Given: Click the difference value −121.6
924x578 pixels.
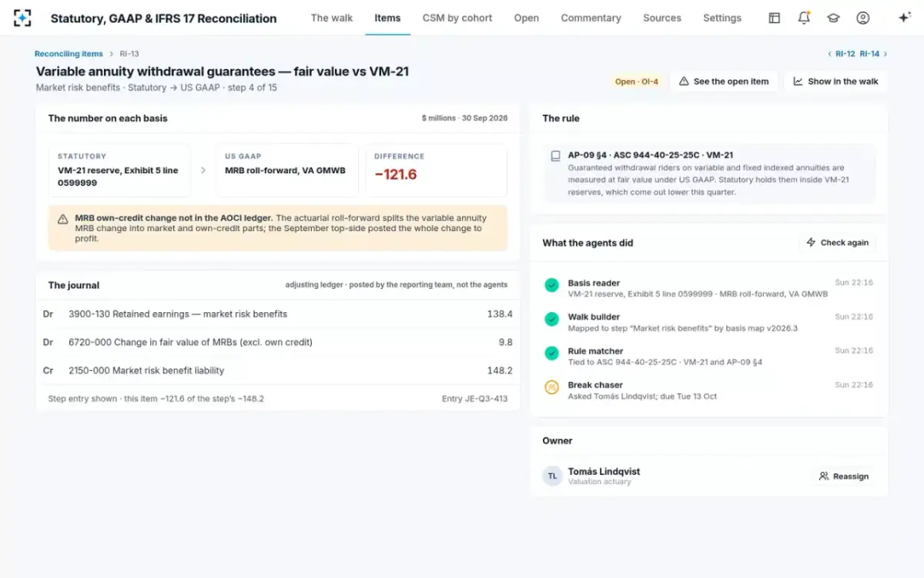Looking at the screenshot, I should click(396, 175).
